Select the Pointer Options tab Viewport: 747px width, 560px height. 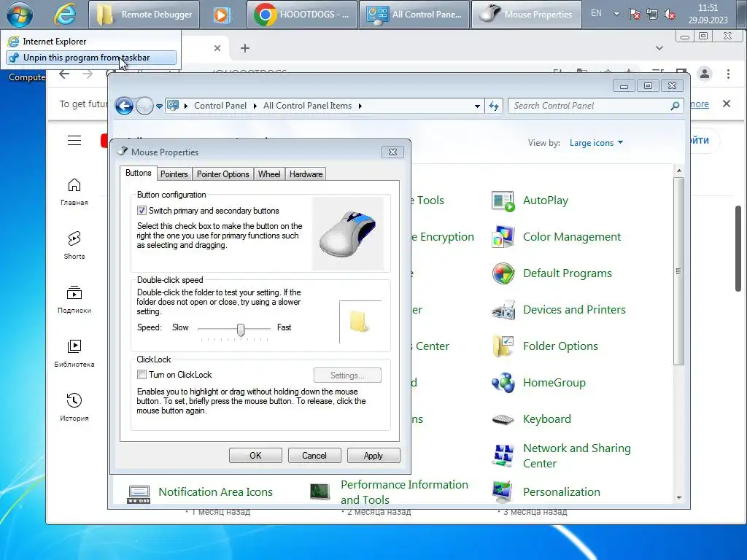[x=223, y=174]
